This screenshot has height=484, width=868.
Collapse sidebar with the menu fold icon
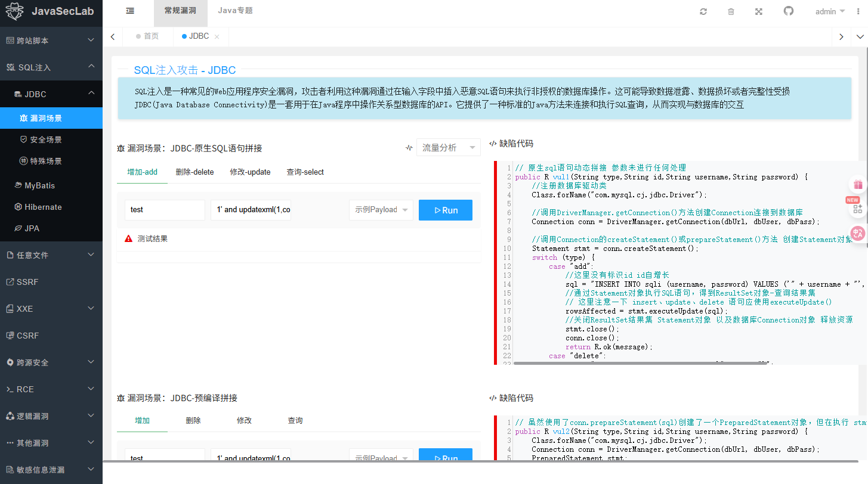click(x=130, y=11)
